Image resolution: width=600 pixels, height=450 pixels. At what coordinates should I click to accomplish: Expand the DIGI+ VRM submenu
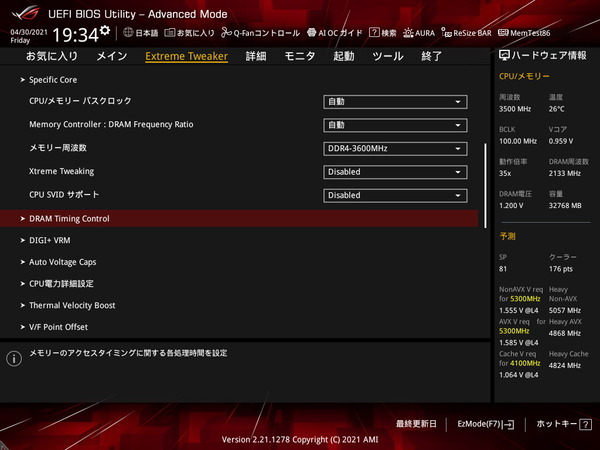(x=49, y=241)
